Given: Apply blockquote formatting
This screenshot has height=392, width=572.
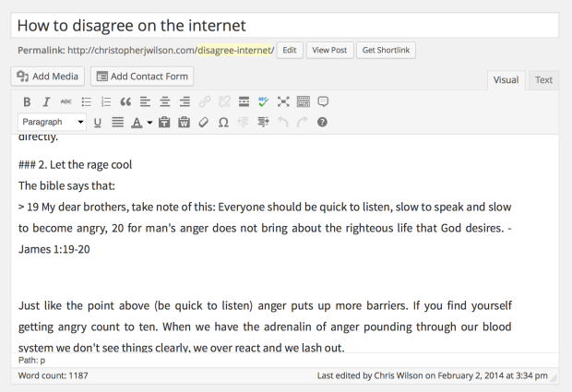Looking at the screenshot, I should (x=125, y=101).
